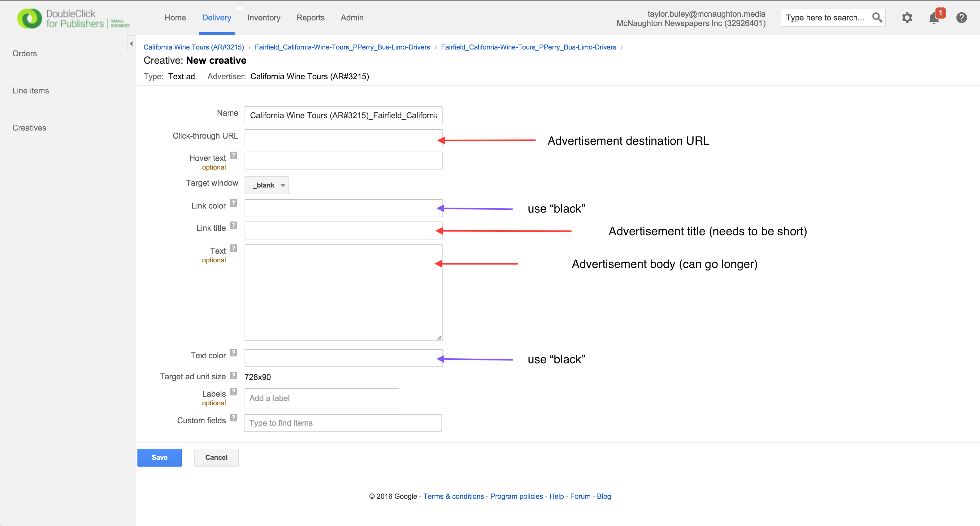Open the notifications bell icon
980x526 pixels.
point(934,18)
